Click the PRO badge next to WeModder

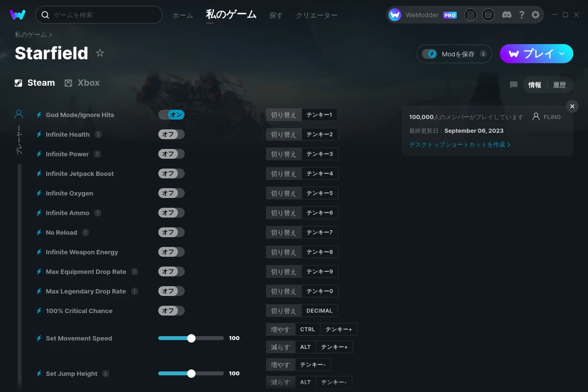pyautogui.click(x=450, y=15)
